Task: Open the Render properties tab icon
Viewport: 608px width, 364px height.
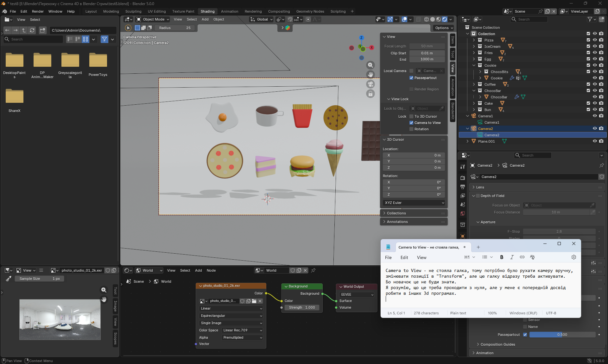Action: coord(463,178)
